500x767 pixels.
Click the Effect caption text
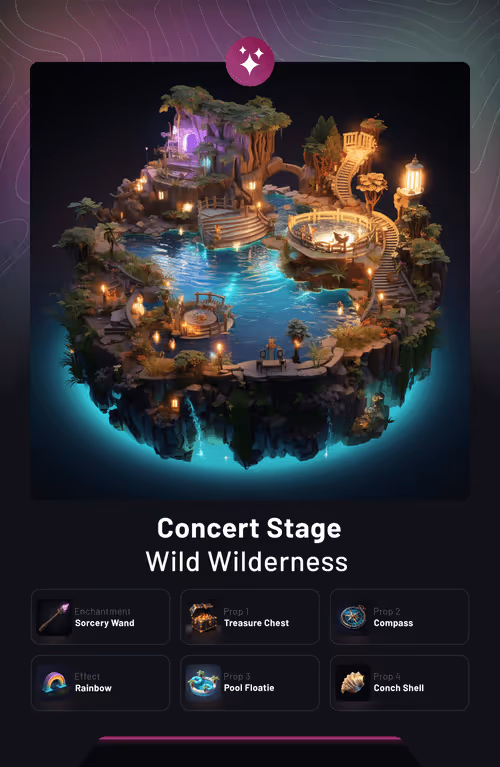(87, 677)
